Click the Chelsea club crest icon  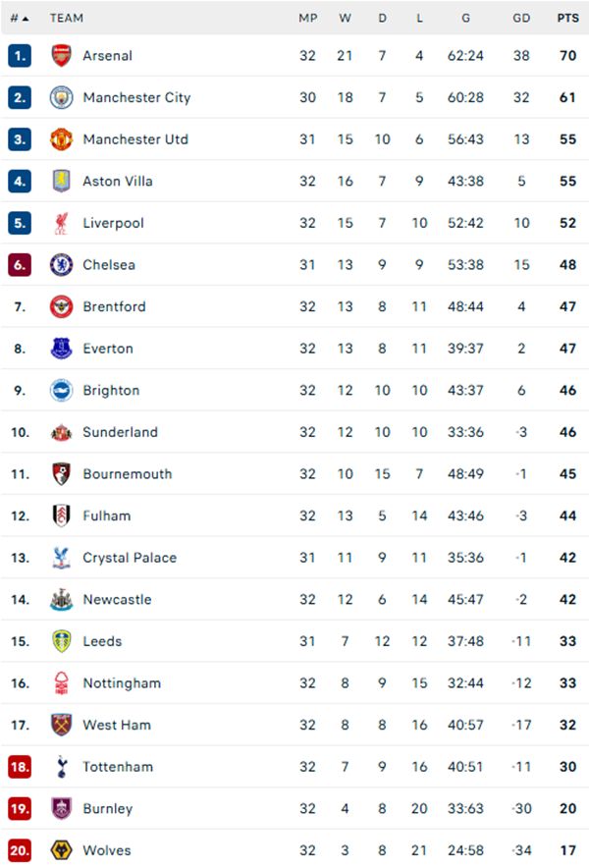pyautogui.click(x=62, y=265)
